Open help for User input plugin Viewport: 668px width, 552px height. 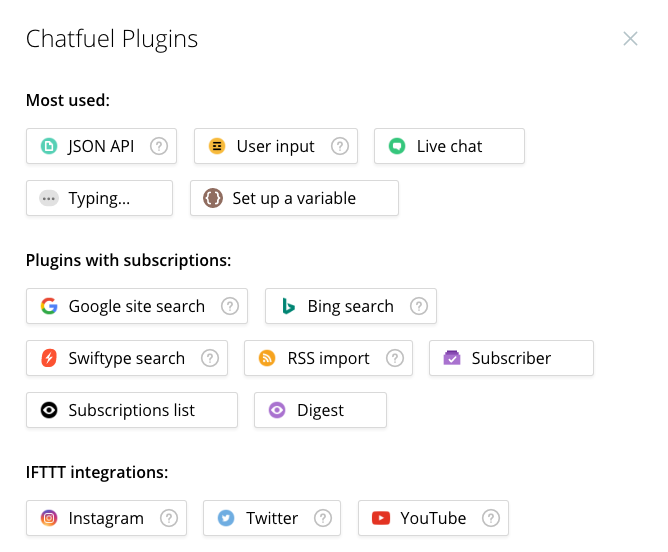pos(339,146)
